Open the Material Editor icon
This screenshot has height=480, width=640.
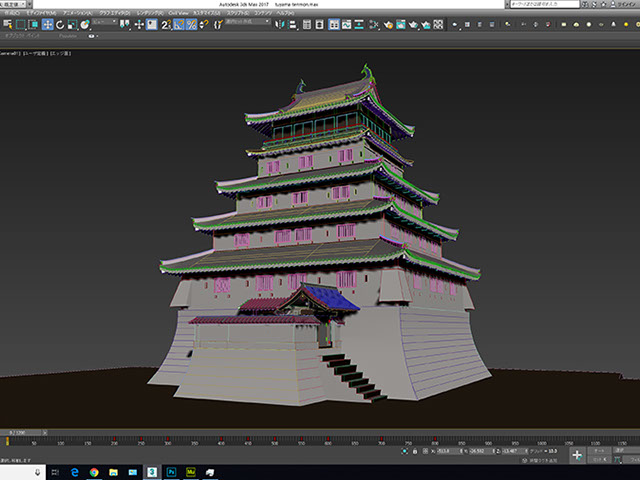(371, 25)
